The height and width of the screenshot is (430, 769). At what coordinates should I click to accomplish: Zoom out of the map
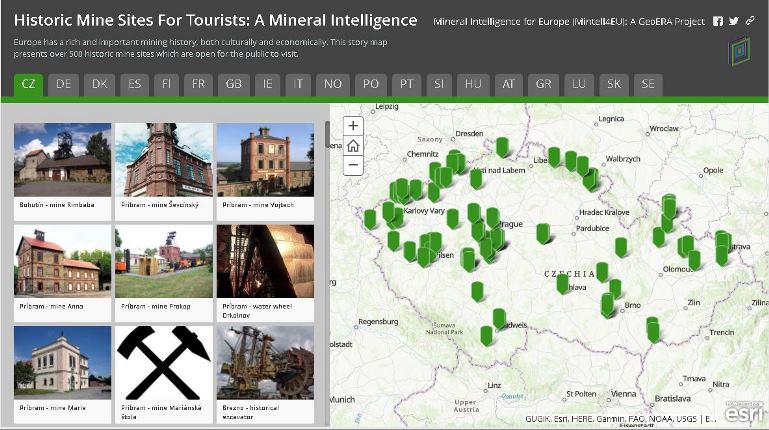tap(353, 165)
